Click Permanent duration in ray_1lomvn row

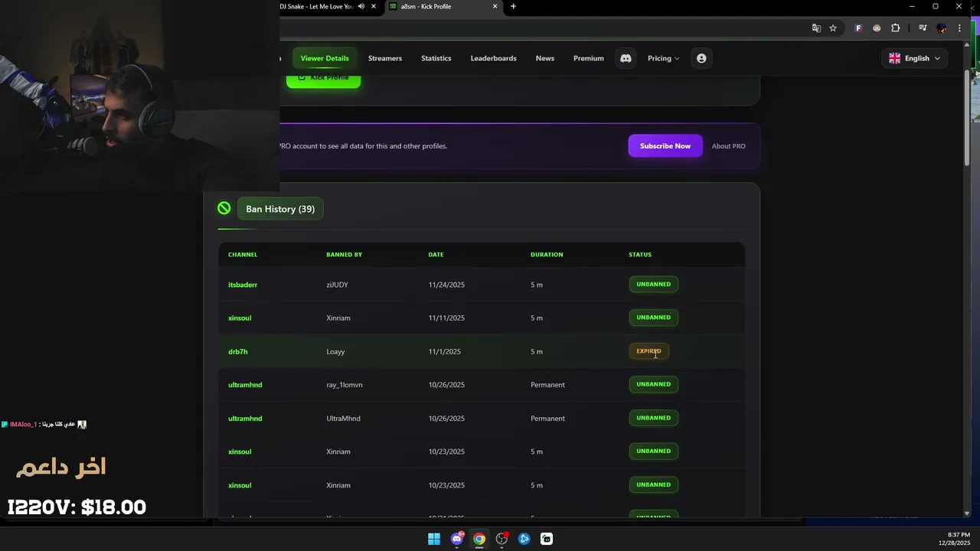[547, 385]
